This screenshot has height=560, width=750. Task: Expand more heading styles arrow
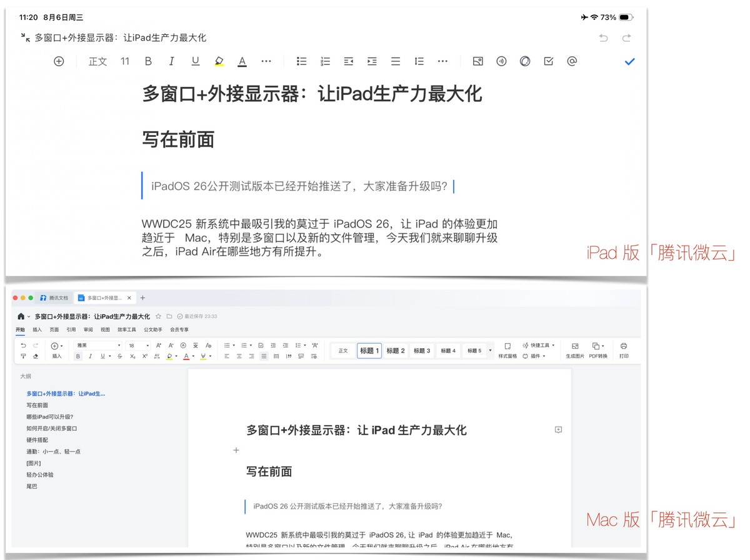point(490,351)
